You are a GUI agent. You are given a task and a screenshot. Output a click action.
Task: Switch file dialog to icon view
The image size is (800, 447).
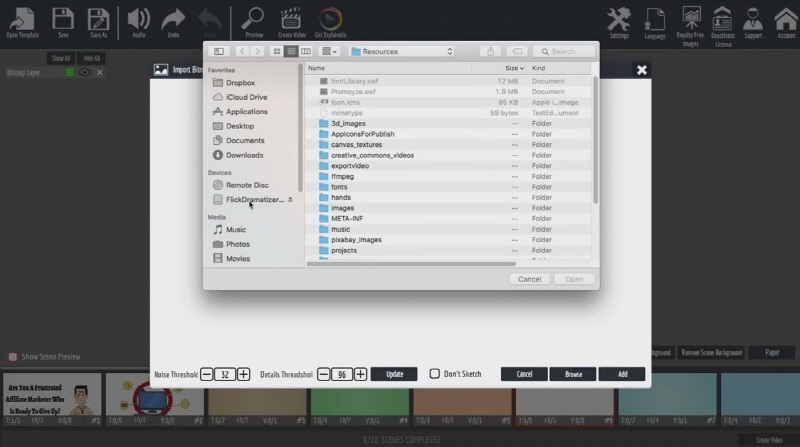tap(277, 51)
